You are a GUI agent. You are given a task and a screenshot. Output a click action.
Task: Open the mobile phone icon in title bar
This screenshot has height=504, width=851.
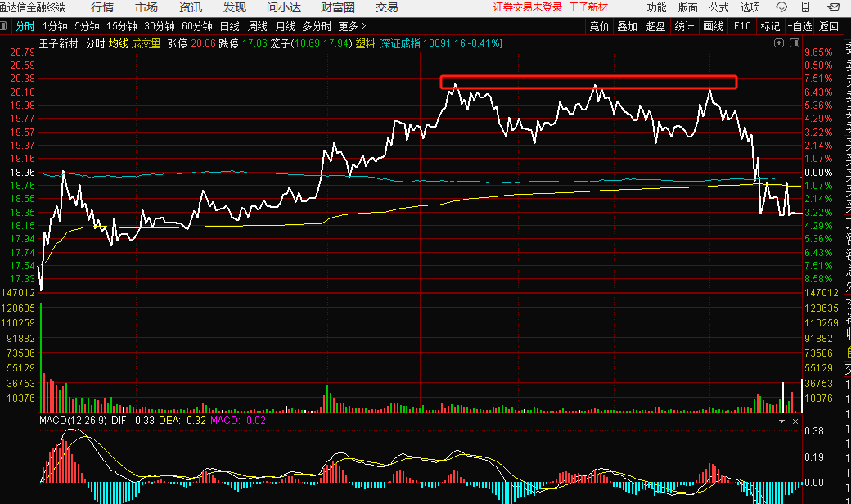pos(805,7)
